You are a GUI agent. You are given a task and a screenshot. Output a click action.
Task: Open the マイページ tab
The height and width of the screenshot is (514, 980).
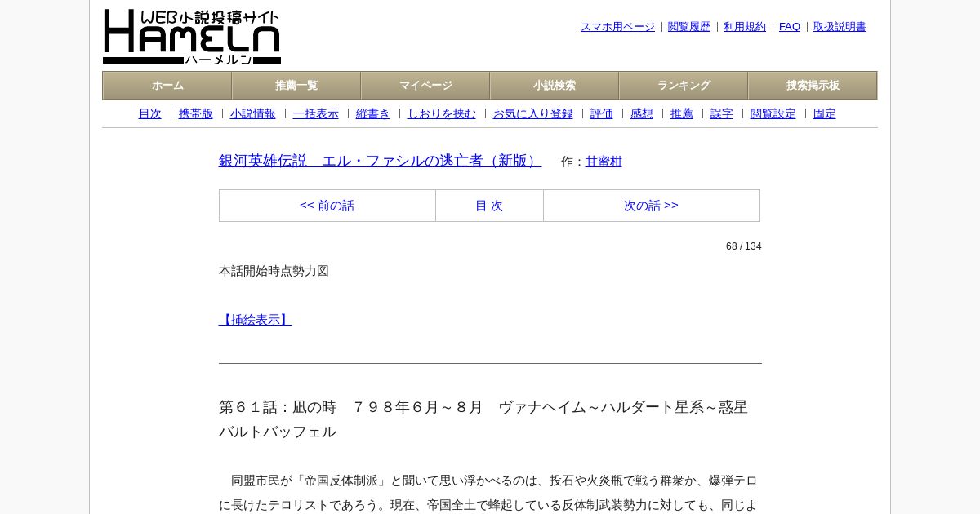coord(425,86)
